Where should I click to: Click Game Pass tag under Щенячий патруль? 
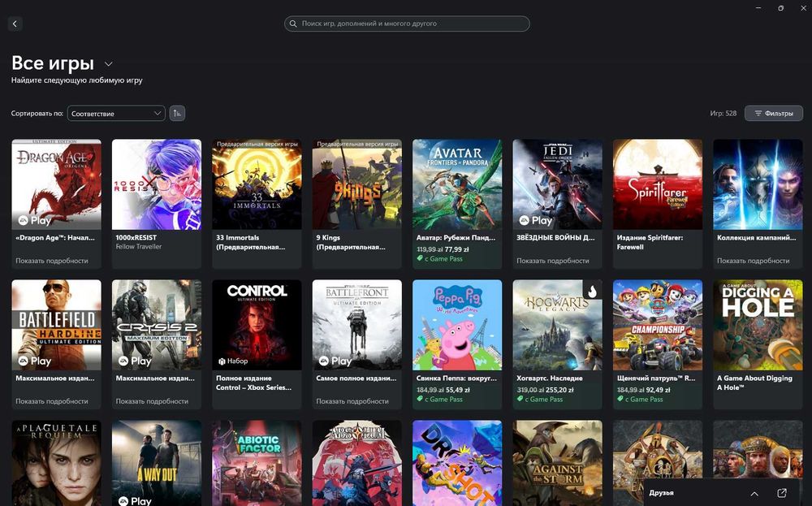(640, 400)
